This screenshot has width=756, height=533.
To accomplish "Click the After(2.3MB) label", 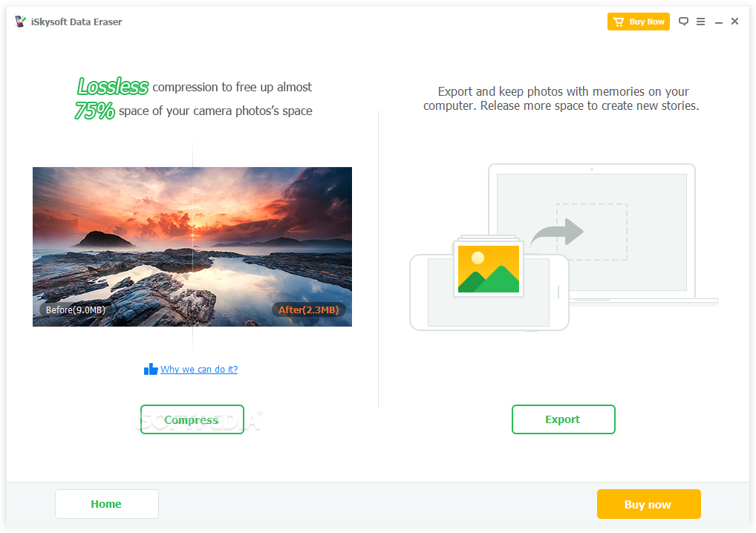I will point(309,310).
